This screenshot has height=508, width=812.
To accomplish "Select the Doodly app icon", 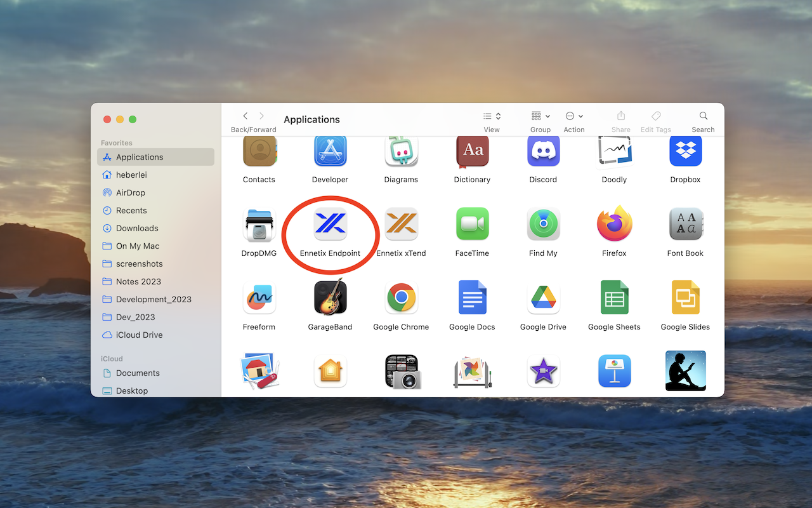I will coord(614,151).
